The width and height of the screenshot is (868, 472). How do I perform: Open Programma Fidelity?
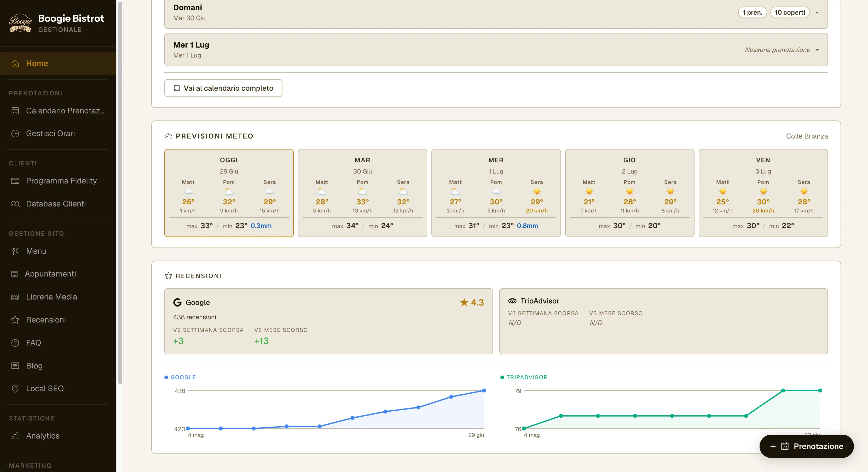(58, 181)
